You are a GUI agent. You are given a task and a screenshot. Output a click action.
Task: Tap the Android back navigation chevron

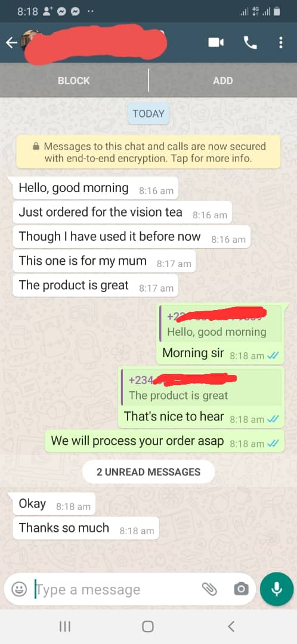click(231, 626)
